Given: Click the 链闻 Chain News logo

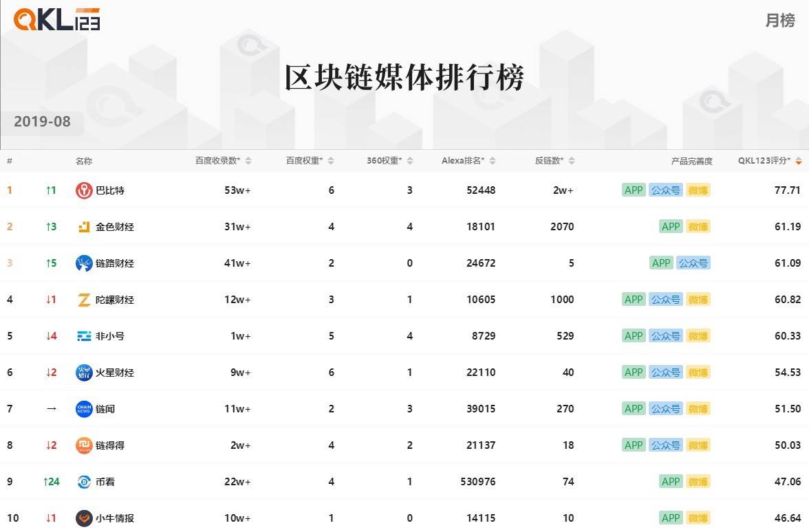Looking at the screenshot, I should coord(84,409).
